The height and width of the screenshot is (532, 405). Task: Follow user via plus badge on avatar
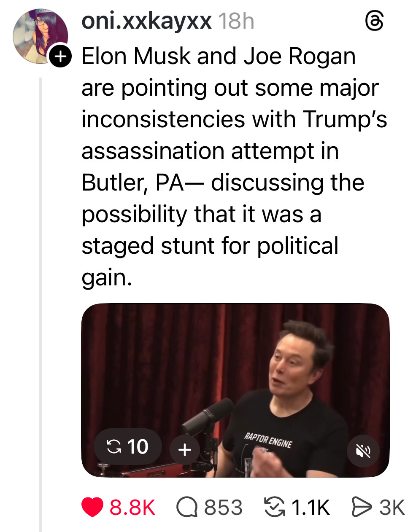(x=60, y=56)
